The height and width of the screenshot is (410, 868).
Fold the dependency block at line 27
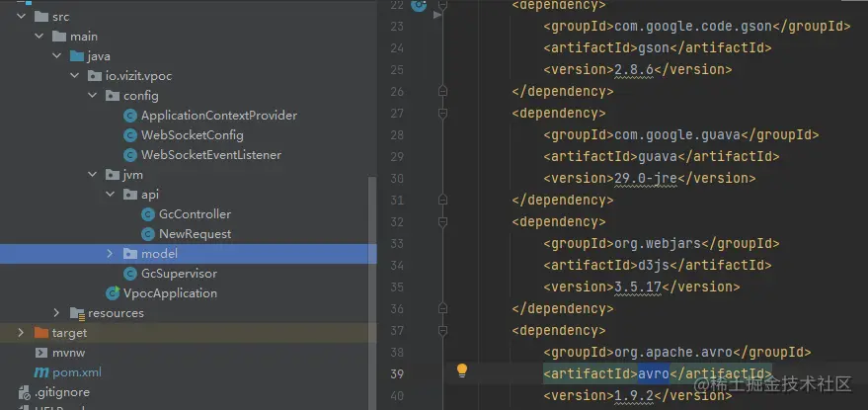tap(441, 114)
